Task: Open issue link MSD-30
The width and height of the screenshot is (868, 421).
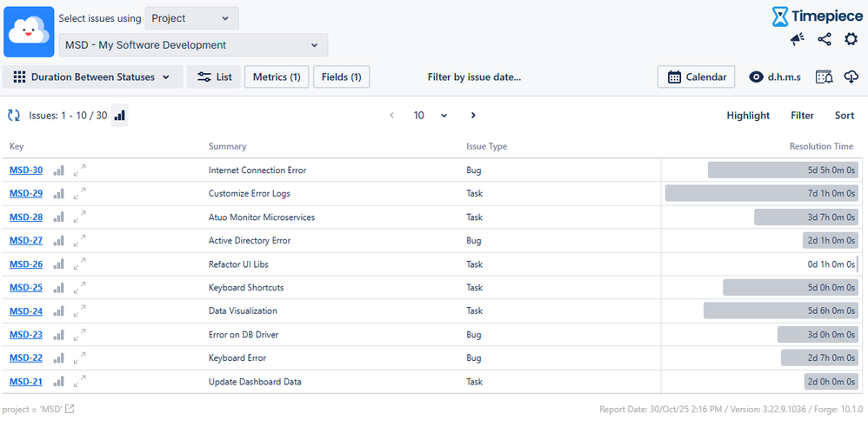Action: 26,170
